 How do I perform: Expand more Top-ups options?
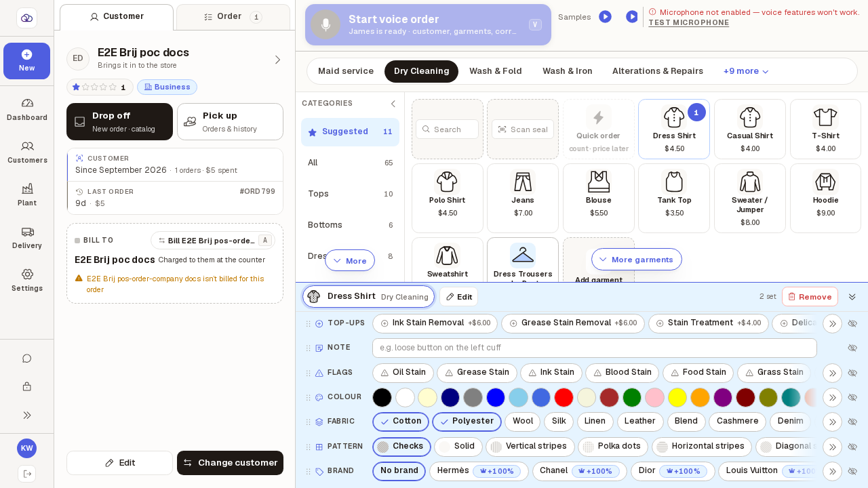pos(832,324)
